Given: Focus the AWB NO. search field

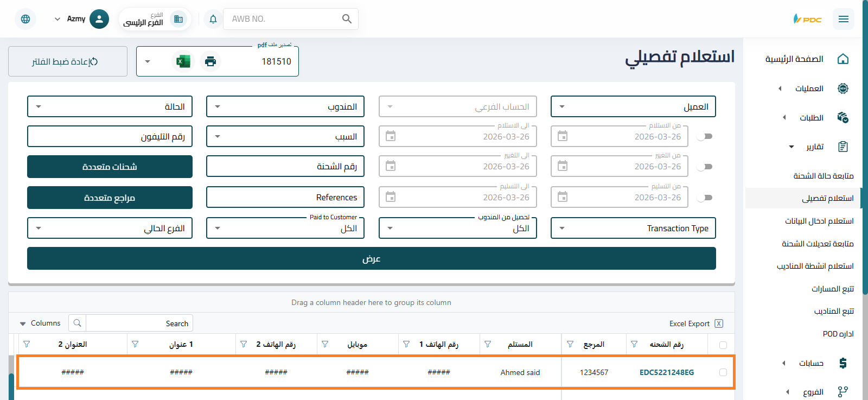Looking at the screenshot, I should pos(282,19).
